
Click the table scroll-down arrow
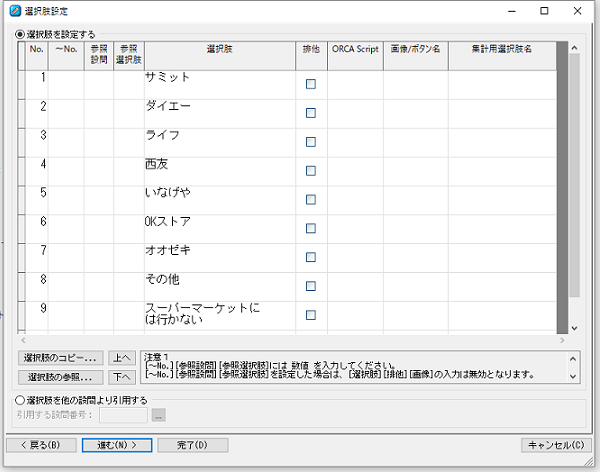click(574, 328)
